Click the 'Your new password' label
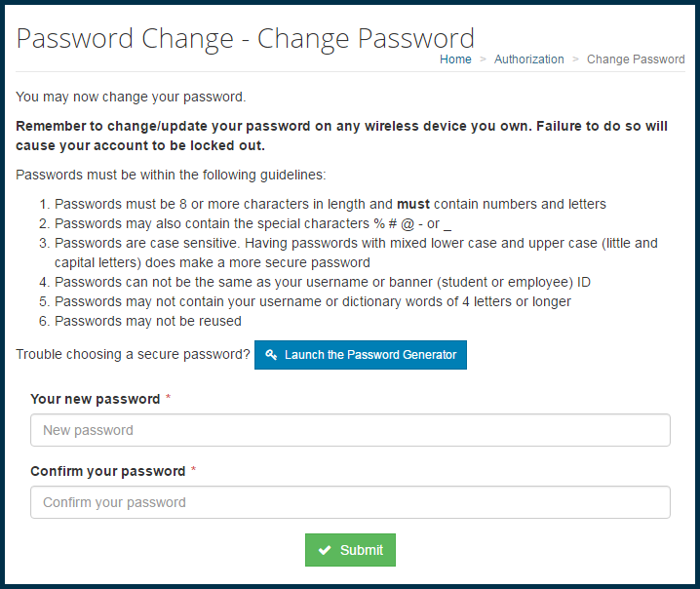The image size is (700, 589). [96, 399]
